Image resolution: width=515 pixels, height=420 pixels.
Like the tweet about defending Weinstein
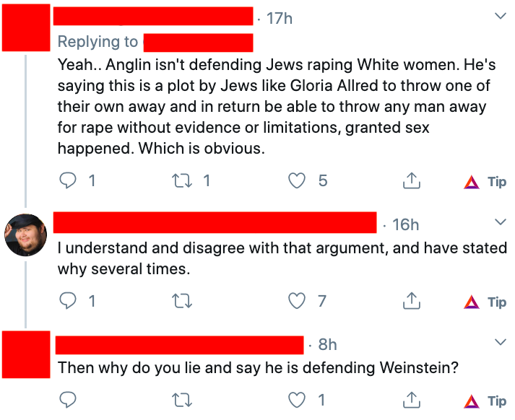(297, 399)
